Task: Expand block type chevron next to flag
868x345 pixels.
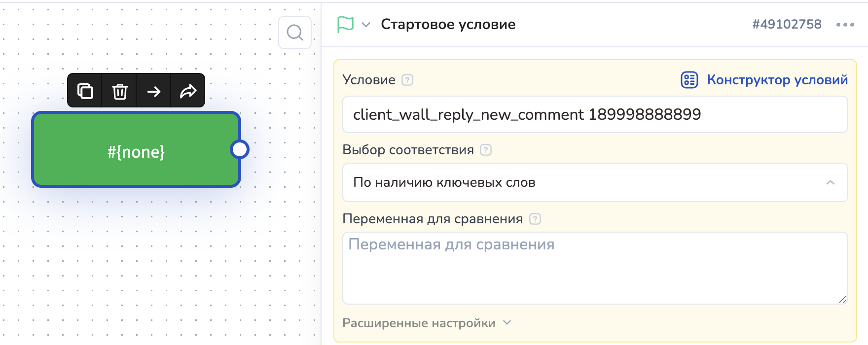Action: click(366, 25)
